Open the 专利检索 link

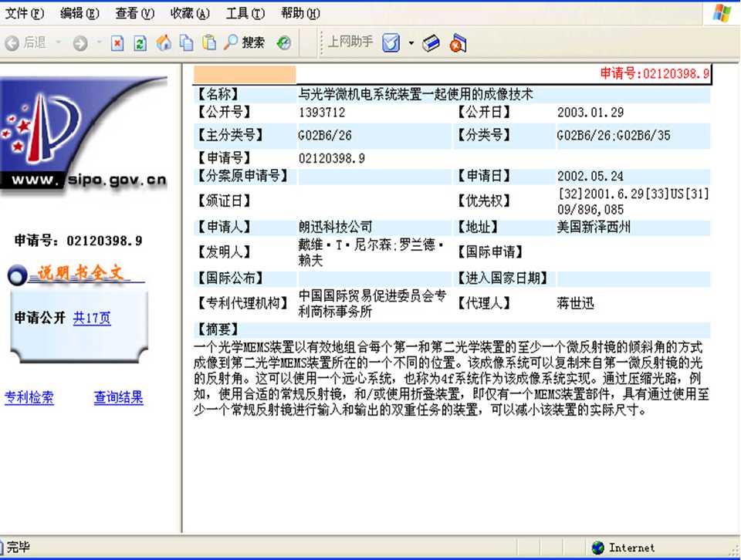click(29, 397)
